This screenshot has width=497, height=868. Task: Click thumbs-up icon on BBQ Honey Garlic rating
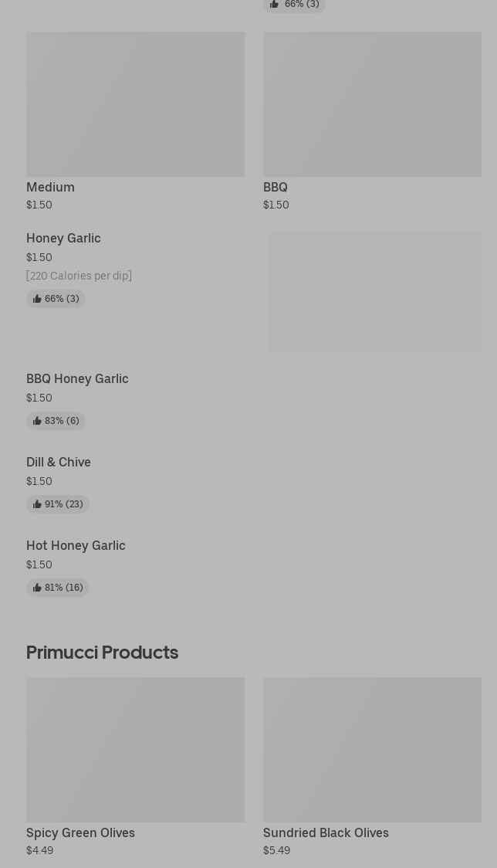point(37,421)
